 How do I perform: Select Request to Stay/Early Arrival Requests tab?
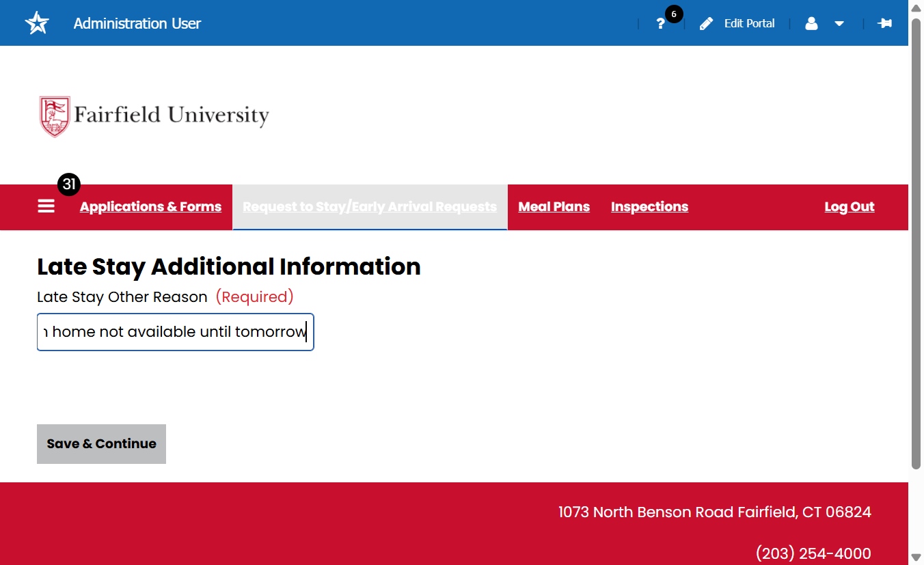coord(370,207)
